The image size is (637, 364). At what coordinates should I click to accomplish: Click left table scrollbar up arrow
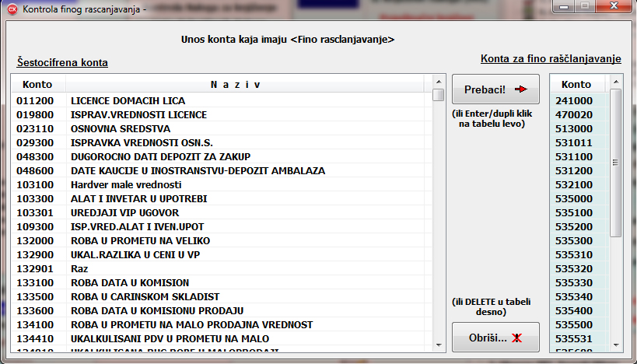click(439, 82)
